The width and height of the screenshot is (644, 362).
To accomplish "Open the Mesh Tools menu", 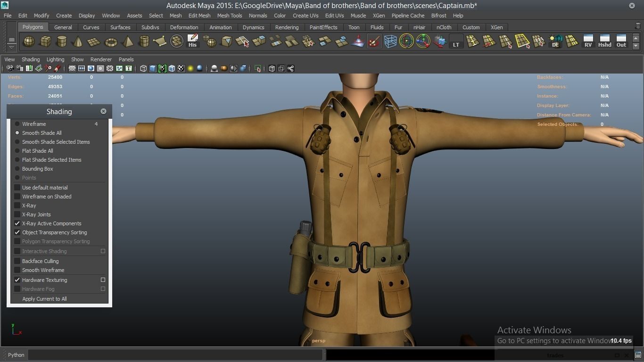I will point(230,16).
